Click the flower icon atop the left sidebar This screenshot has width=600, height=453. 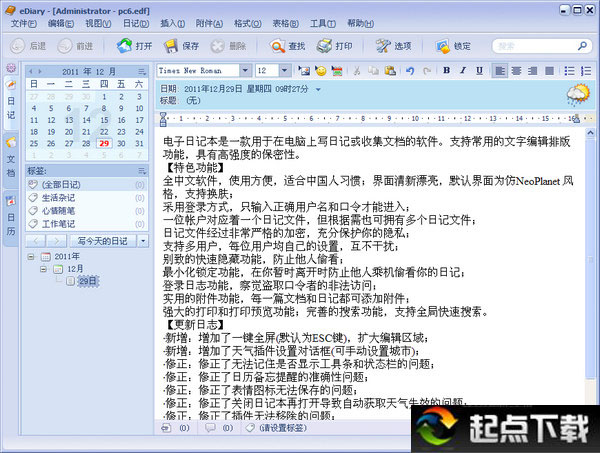pyautogui.click(x=11, y=68)
